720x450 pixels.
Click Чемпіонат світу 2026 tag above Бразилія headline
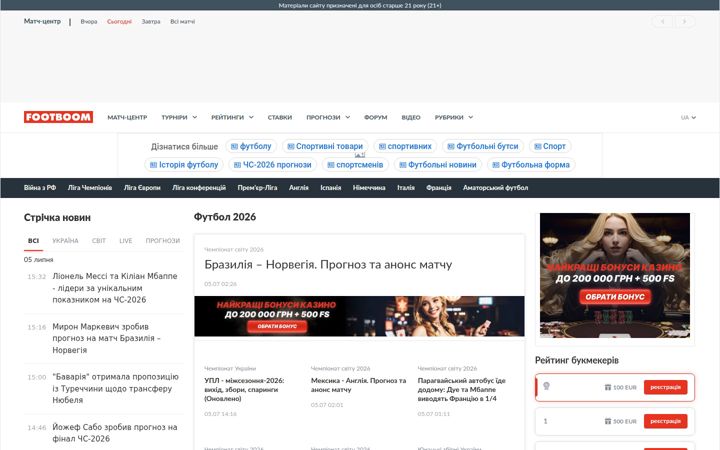pos(234,249)
